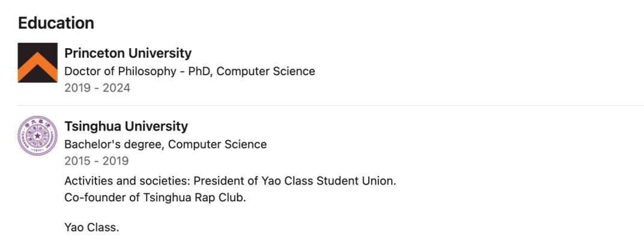Select the 2015 - 2019 date range
644x250 pixels.
(x=96, y=161)
